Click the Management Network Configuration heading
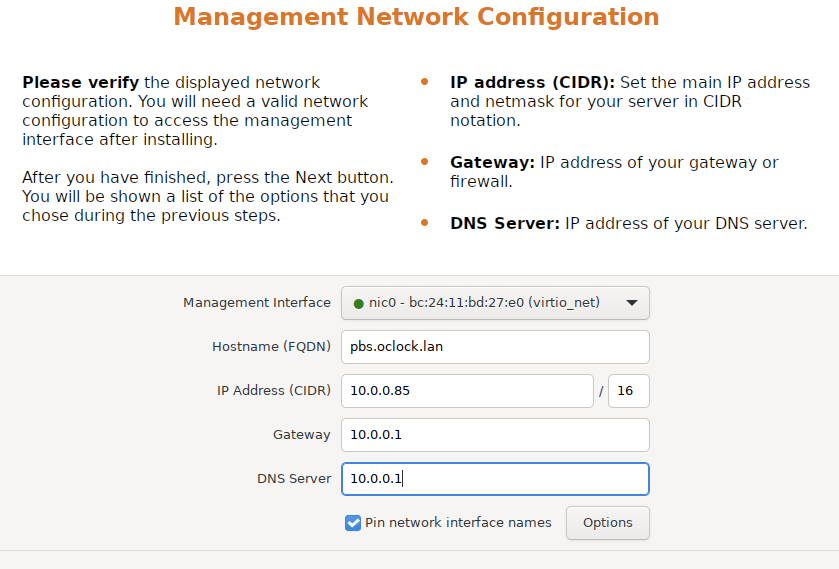The width and height of the screenshot is (839, 569). tap(416, 17)
